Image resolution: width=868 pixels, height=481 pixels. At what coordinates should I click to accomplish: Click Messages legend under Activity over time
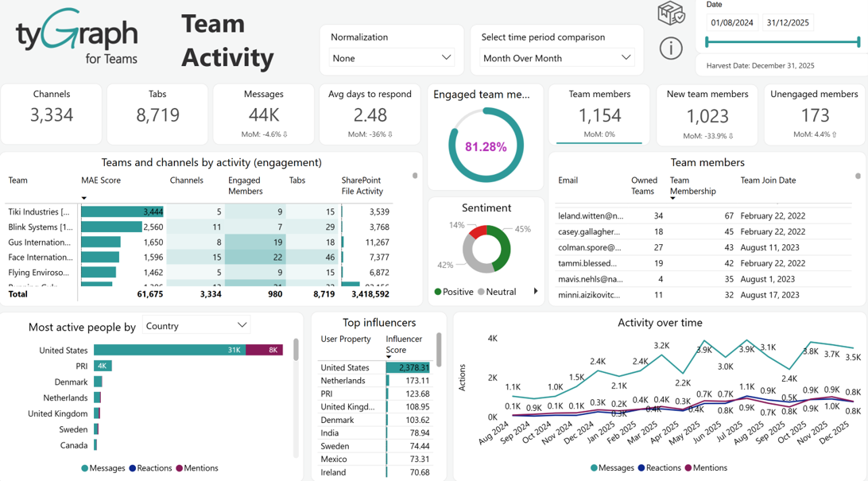(x=612, y=467)
